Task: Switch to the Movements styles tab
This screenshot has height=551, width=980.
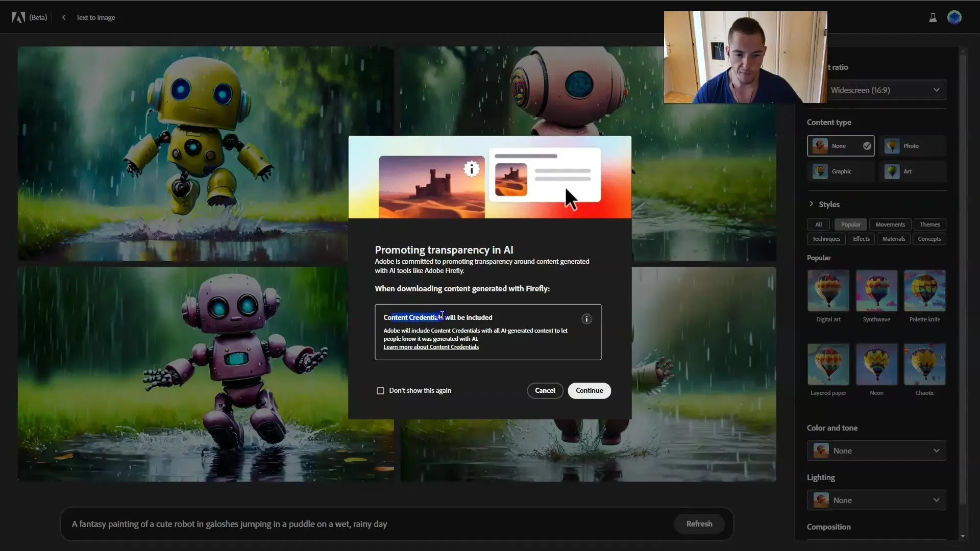Action: 890,224
